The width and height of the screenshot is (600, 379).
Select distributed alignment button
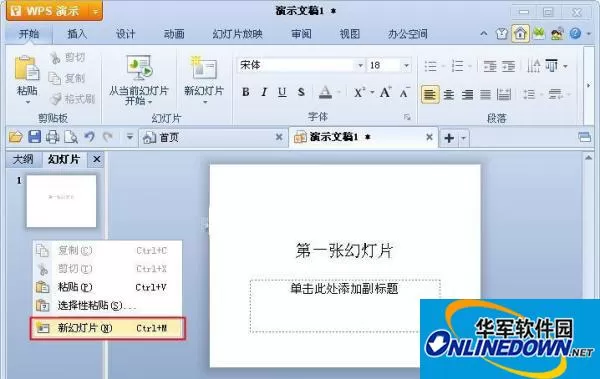[504, 94]
